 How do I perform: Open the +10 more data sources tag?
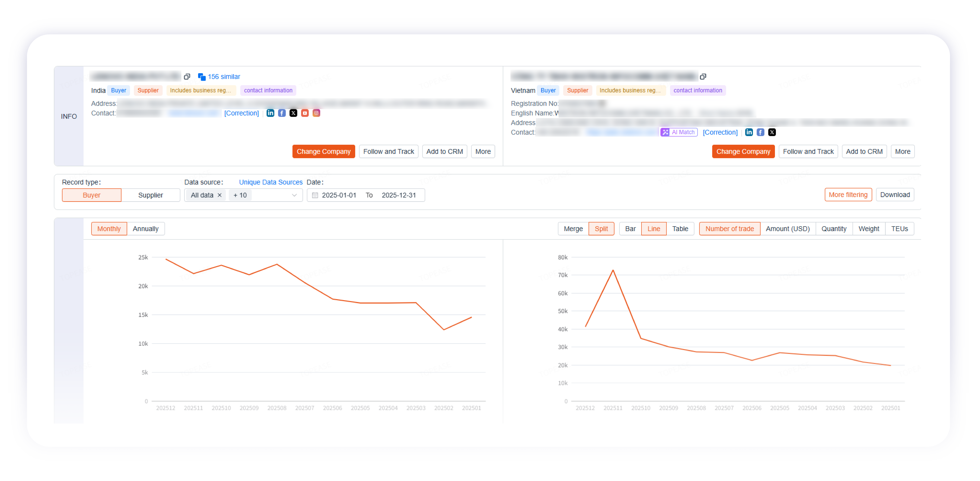(240, 195)
